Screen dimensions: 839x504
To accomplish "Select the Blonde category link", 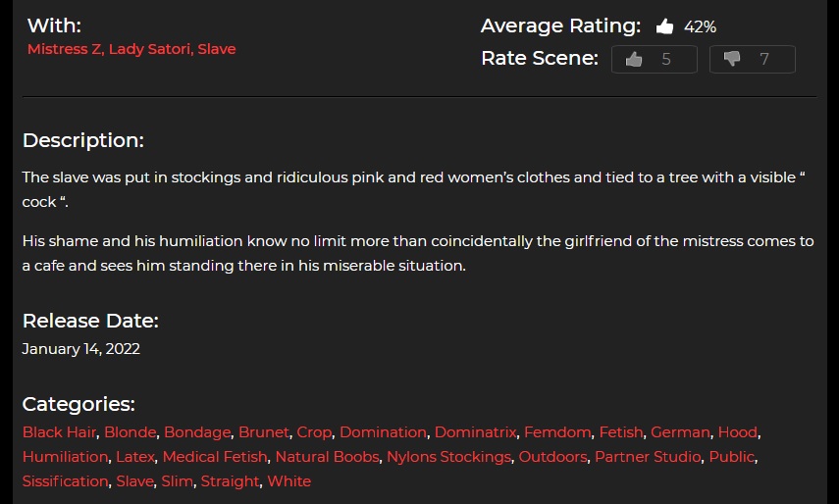I will point(131,431).
